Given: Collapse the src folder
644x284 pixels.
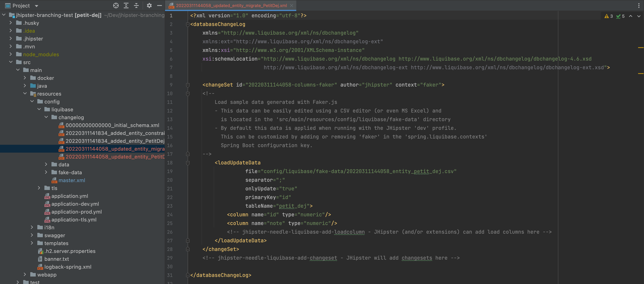Looking at the screenshot, I should pos(11,62).
